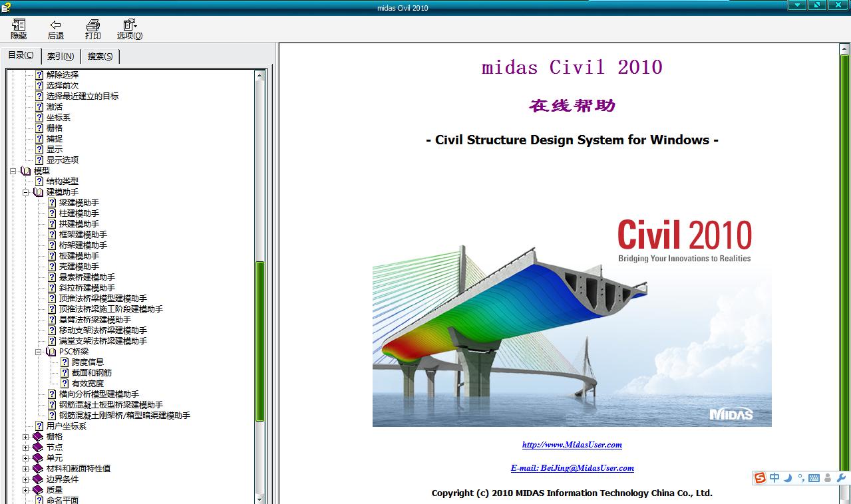
Task: Click the topic icon beside 用户坐标系
Action: click(x=39, y=426)
